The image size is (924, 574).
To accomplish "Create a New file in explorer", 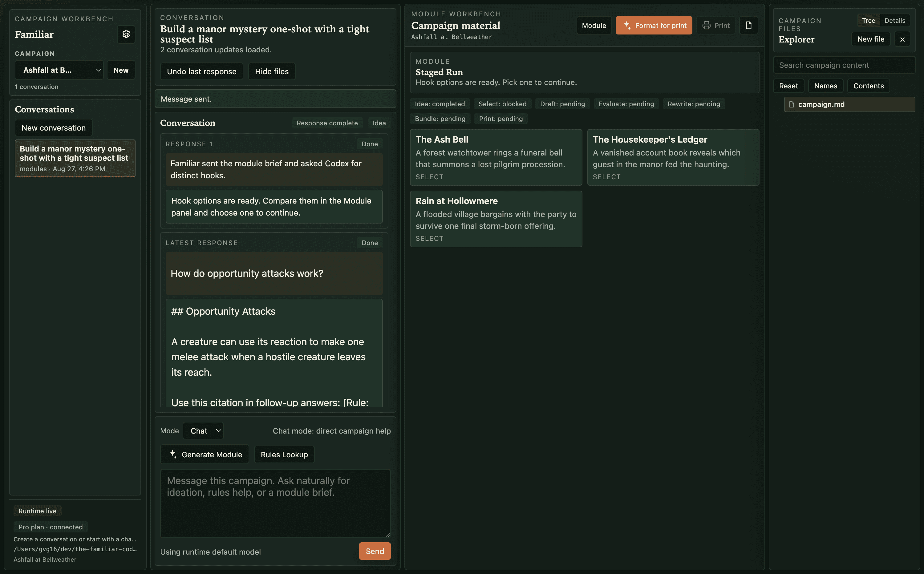I will (870, 39).
